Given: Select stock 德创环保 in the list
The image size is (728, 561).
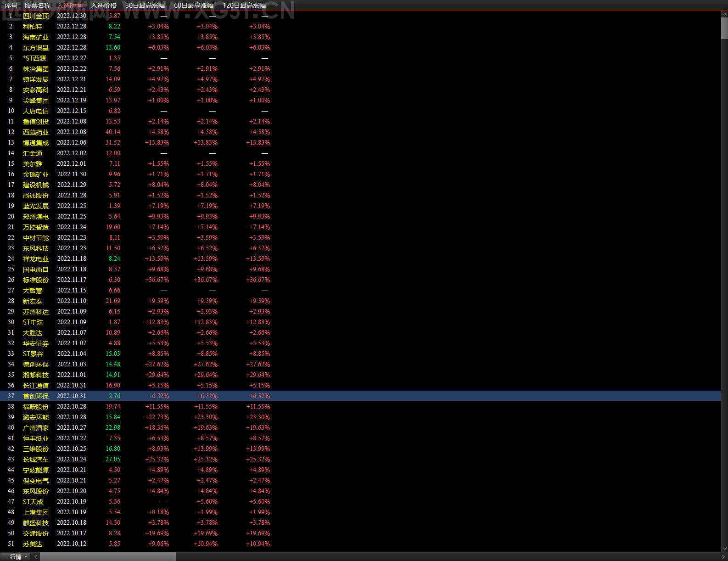Looking at the screenshot, I should pos(36,365).
